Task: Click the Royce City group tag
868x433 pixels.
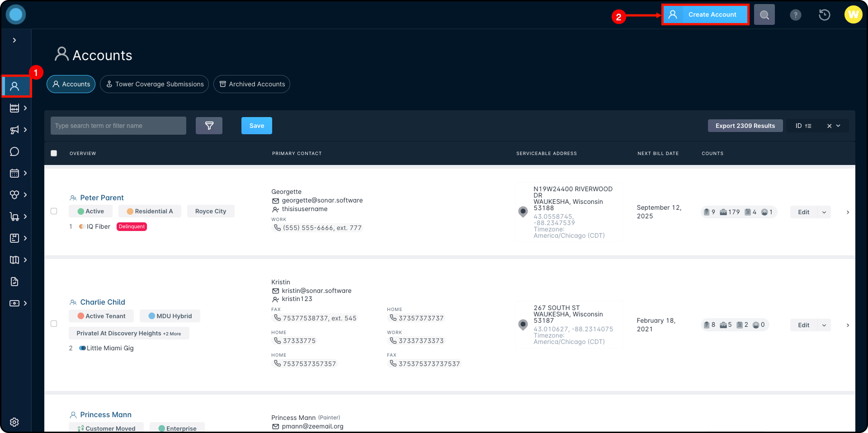Action: [211, 211]
